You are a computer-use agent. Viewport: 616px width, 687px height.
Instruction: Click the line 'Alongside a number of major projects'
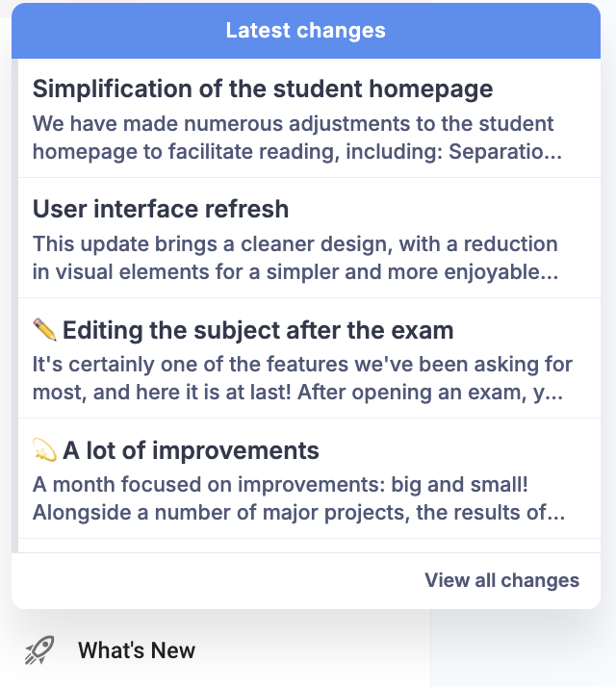pyautogui.click(x=298, y=513)
